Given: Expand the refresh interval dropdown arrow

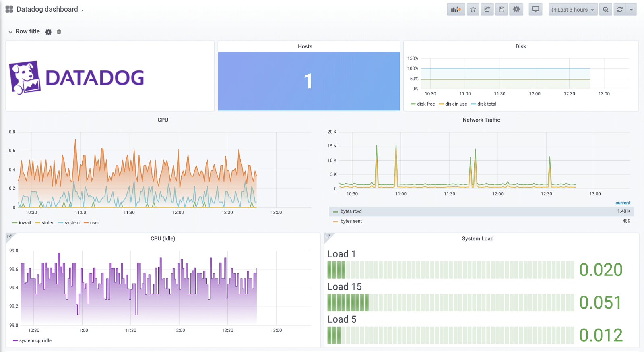Looking at the screenshot, I should [631, 10].
